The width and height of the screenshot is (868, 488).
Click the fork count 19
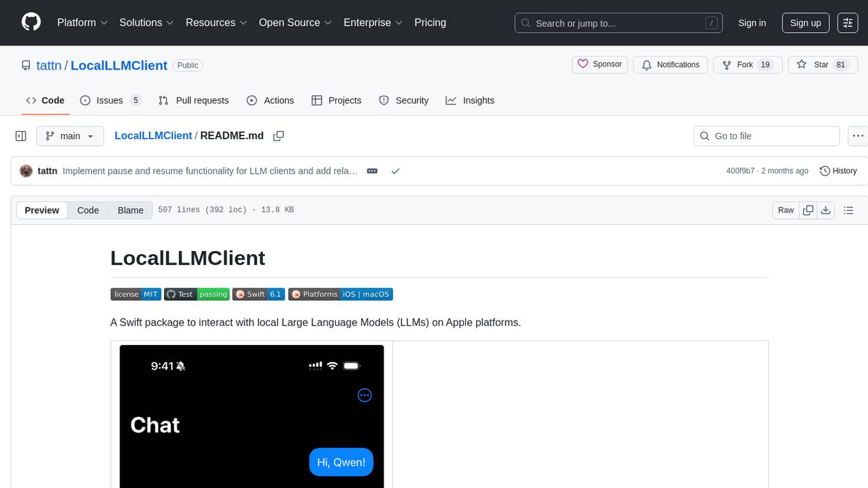766,65
